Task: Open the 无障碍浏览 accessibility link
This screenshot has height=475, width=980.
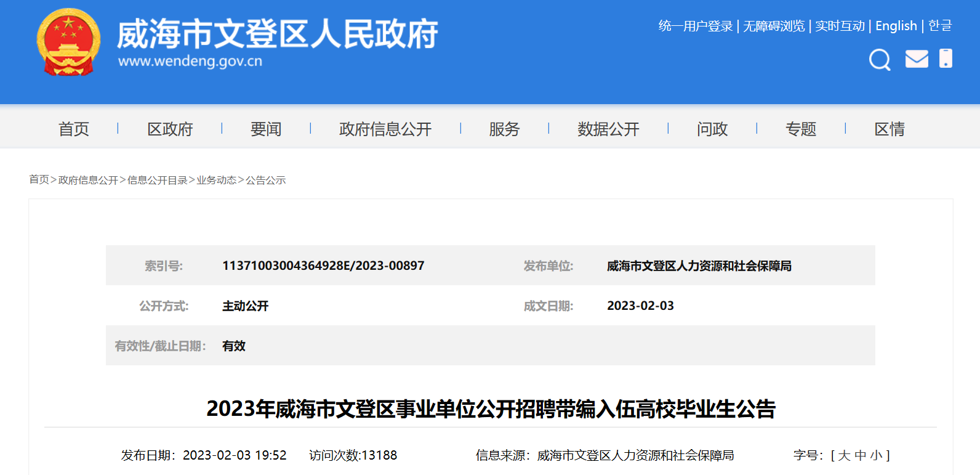Action: click(x=774, y=26)
